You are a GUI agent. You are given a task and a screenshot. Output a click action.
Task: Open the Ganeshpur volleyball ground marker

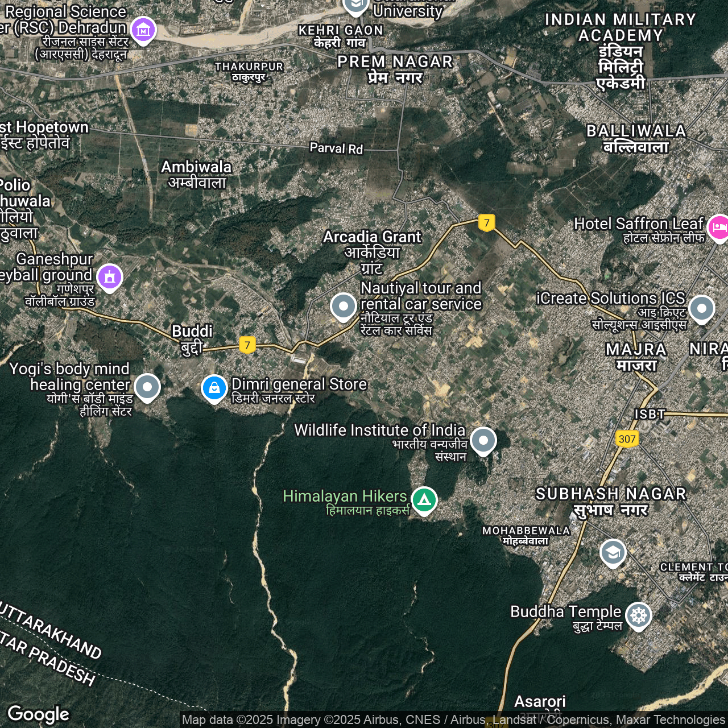110,276
